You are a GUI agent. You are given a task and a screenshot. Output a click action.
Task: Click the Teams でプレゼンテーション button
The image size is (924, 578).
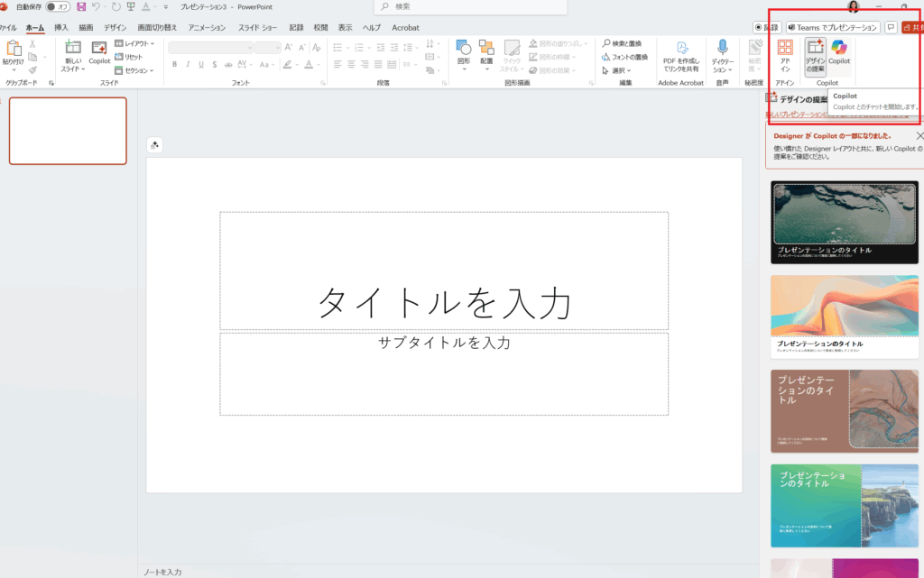coord(833,28)
